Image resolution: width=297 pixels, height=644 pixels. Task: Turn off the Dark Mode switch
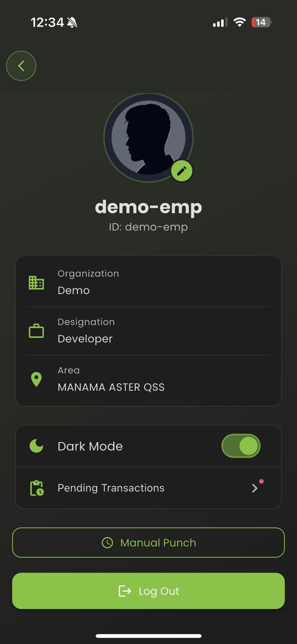tap(241, 446)
